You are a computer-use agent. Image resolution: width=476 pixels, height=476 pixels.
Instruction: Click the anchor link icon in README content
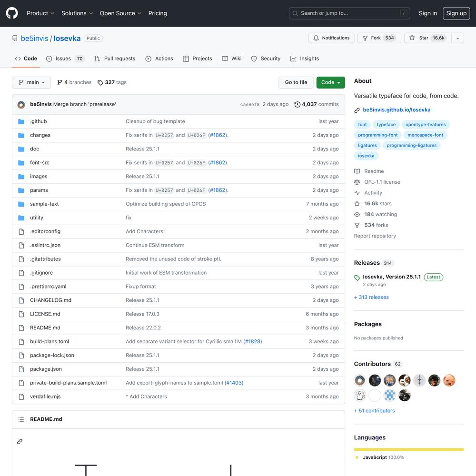click(x=20, y=441)
